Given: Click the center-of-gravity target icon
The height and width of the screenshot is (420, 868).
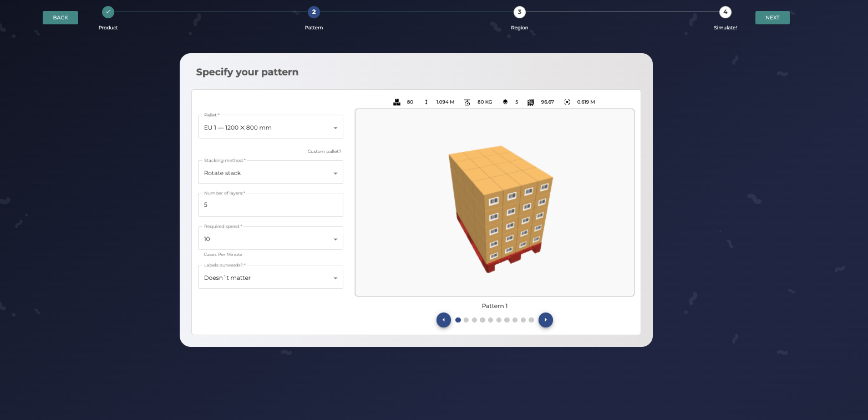Looking at the screenshot, I should pos(567,102).
